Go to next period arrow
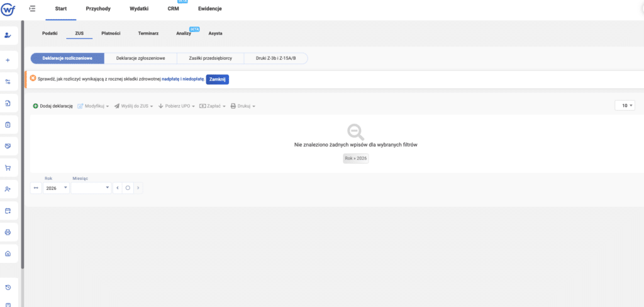This screenshot has width=644, height=307. pos(138,188)
